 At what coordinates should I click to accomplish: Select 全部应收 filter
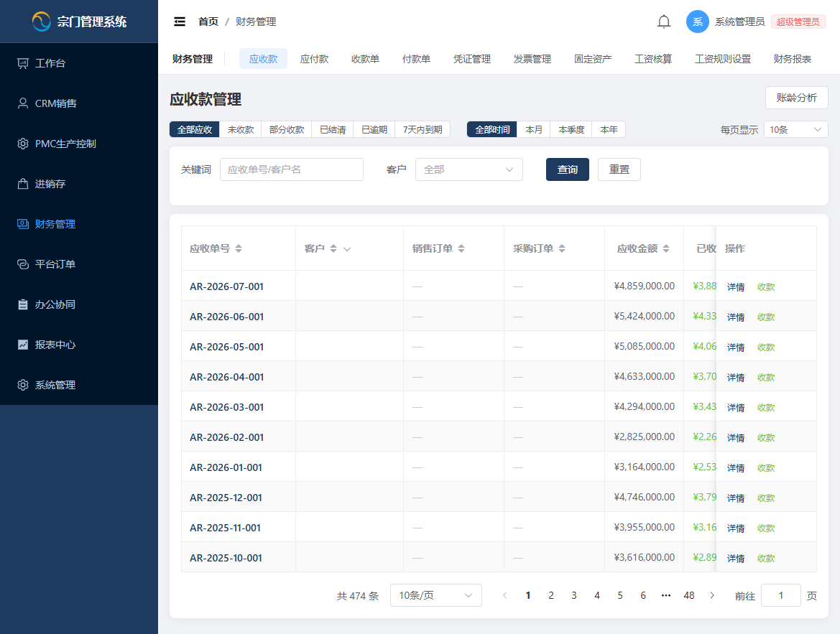coord(195,129)
